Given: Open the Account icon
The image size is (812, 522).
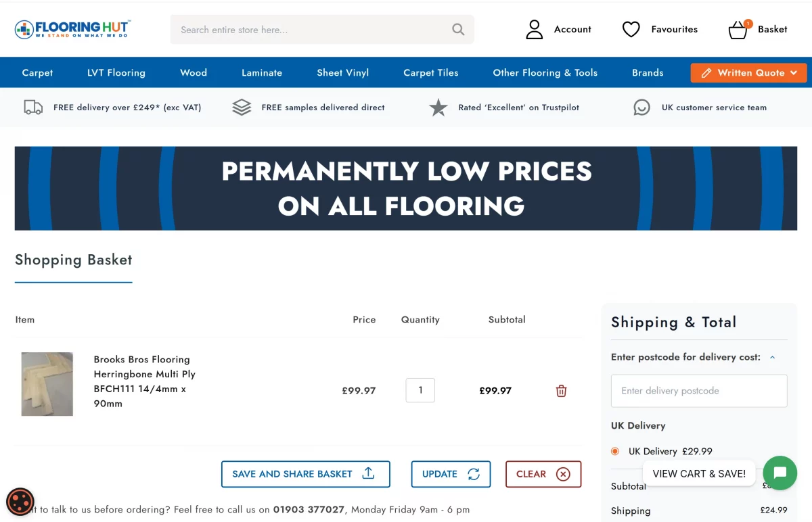Looking at the screenshot, I should click(534, 29).
